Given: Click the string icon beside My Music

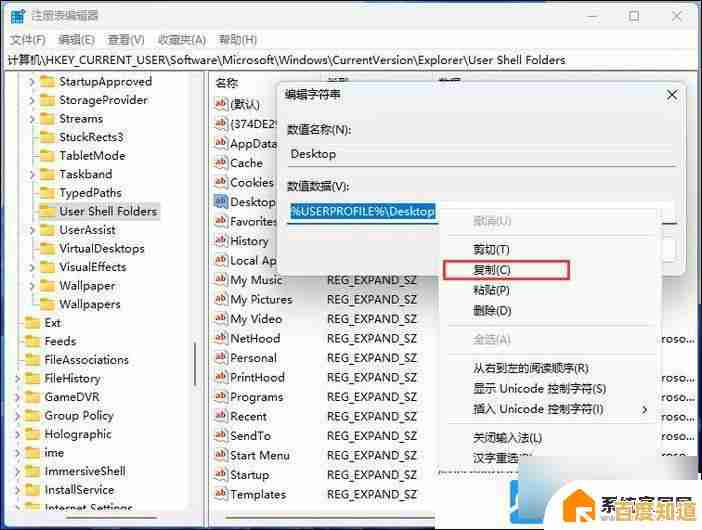Looking at the screenshot, I should point(221,279).
